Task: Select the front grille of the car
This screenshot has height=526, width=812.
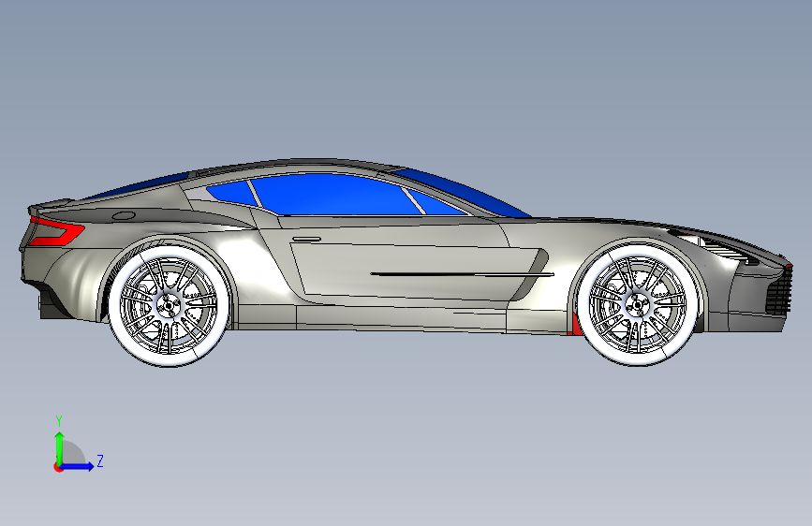Action: pos(779,293)
